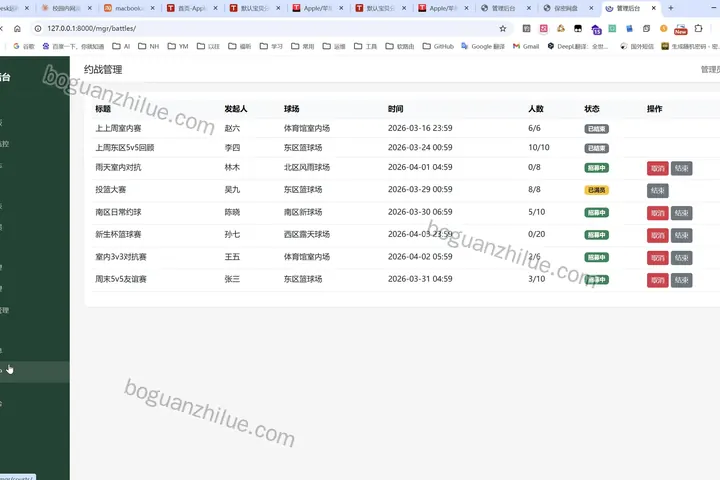Click the address bar URL field
Screen dimensions: 720x480
[x=271, y=28]
